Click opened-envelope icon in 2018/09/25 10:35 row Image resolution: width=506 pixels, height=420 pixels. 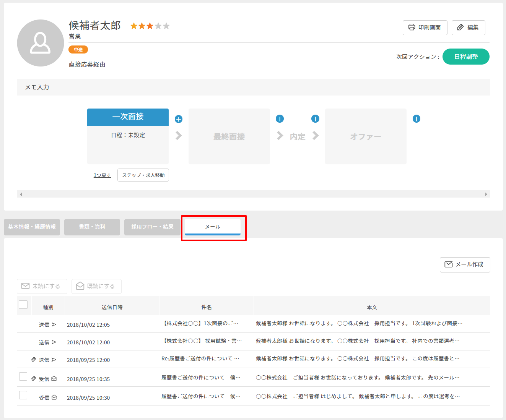54,379
